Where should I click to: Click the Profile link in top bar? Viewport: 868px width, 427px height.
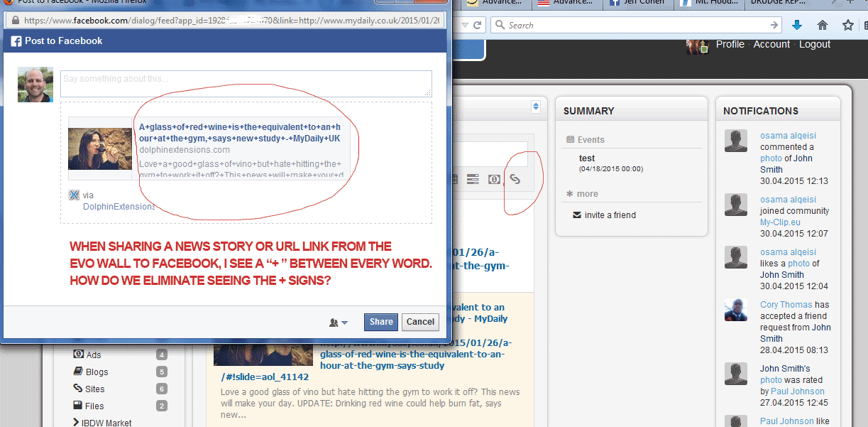pyautogui.click(x=730, y=44)
